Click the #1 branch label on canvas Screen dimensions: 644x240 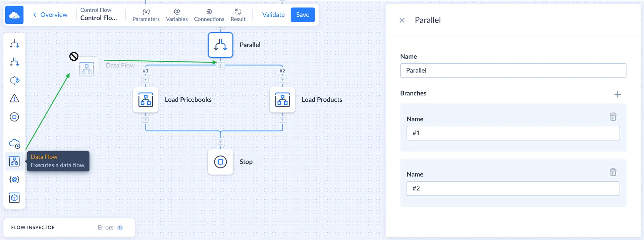pos(146,70)
